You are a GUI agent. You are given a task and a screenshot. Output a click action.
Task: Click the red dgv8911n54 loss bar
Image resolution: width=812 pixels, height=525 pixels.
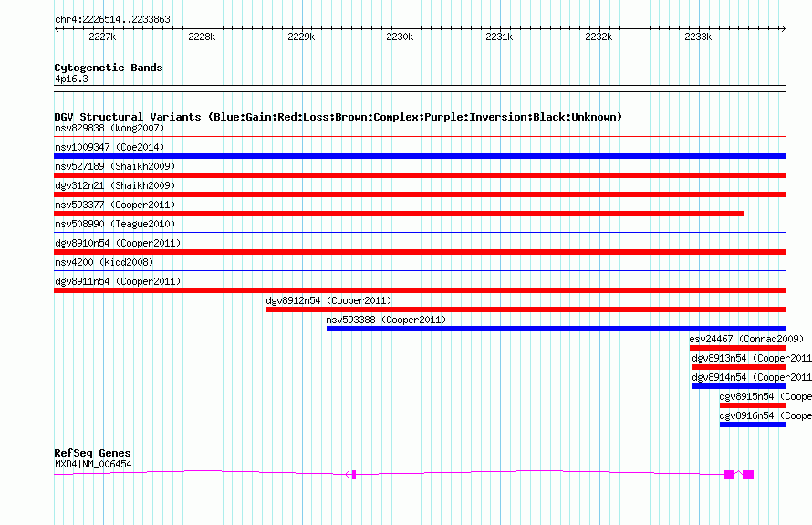pyautogui.click(x=420, y=290)
